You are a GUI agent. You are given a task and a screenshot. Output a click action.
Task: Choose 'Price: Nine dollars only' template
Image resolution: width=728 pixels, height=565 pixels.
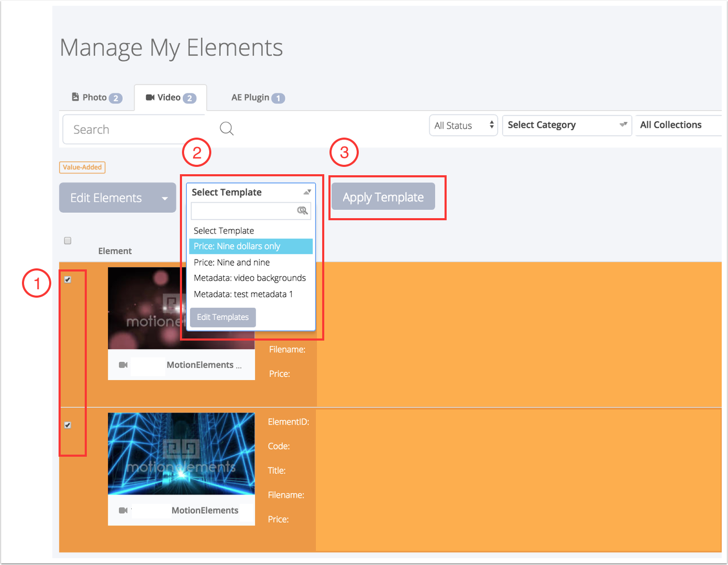pos(251,246)
